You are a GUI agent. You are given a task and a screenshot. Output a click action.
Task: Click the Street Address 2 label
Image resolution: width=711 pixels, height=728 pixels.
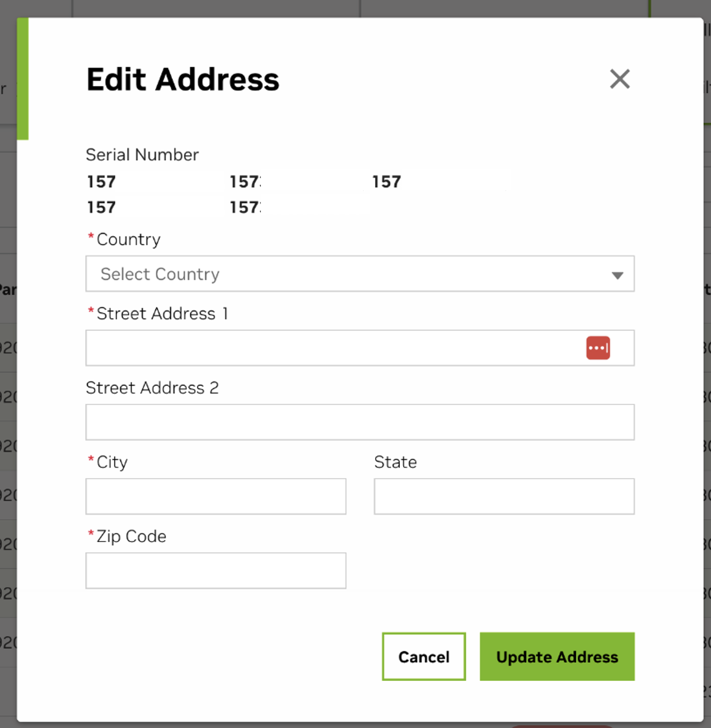(x=152, y=388)
